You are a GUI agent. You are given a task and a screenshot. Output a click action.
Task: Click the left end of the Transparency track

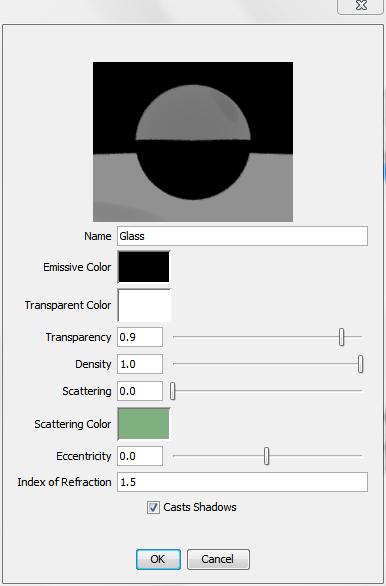174,337
